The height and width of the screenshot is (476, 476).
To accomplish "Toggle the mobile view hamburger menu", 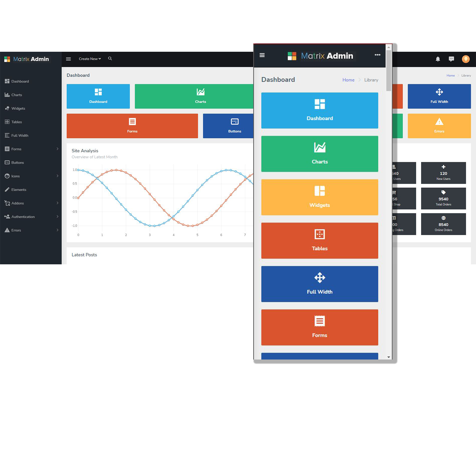I will 262,55.
